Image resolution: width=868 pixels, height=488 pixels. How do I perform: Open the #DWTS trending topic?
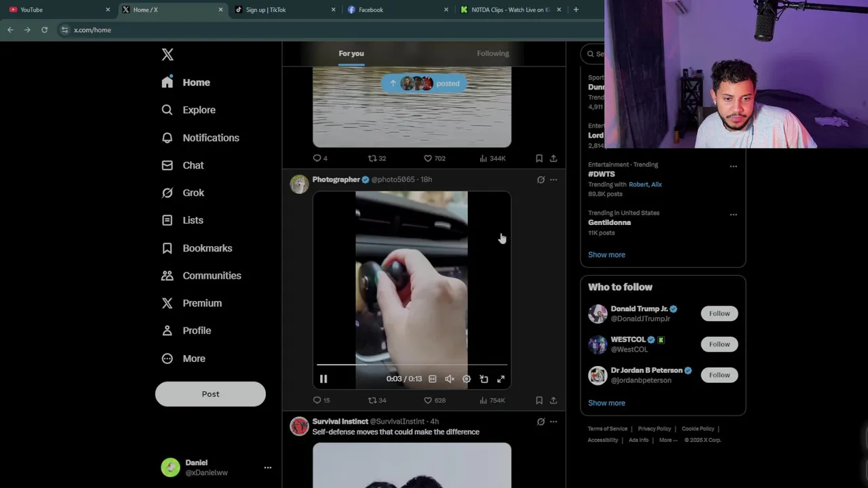point(601,174)
